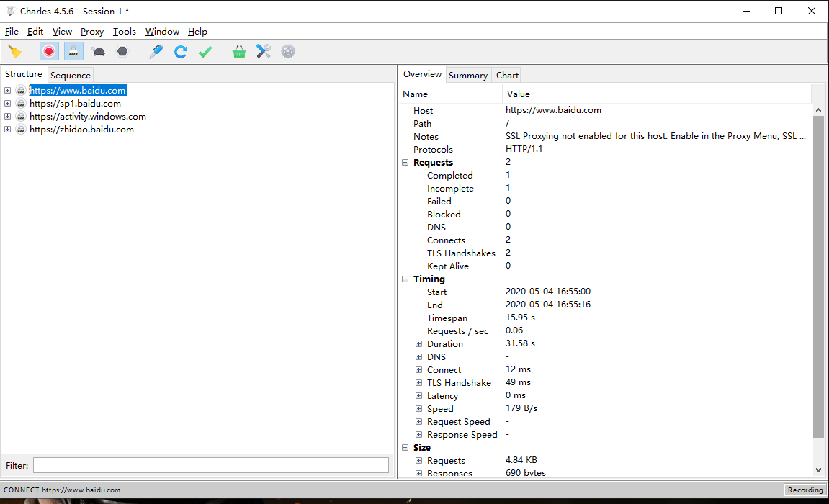Select https://zhidao.baidu.com host row

(81, 130)
